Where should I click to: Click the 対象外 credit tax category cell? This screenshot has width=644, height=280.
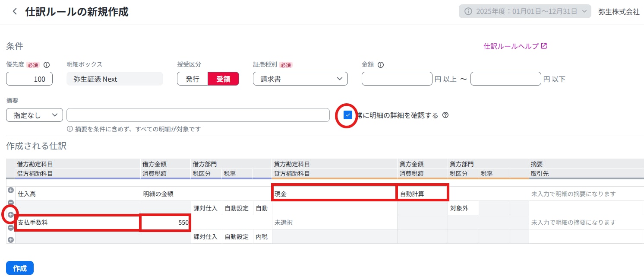click(463, 208)
